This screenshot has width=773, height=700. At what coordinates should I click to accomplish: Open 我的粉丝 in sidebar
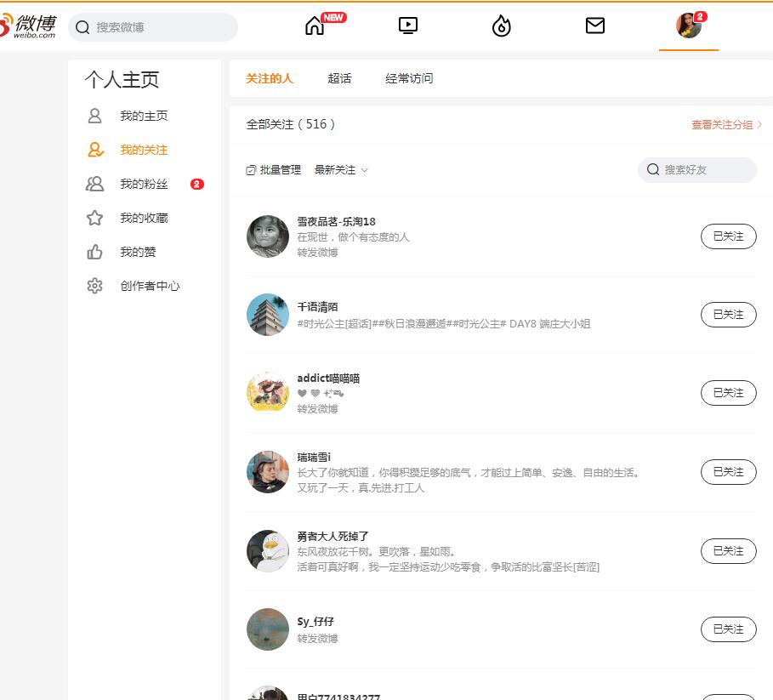[144, 184]
